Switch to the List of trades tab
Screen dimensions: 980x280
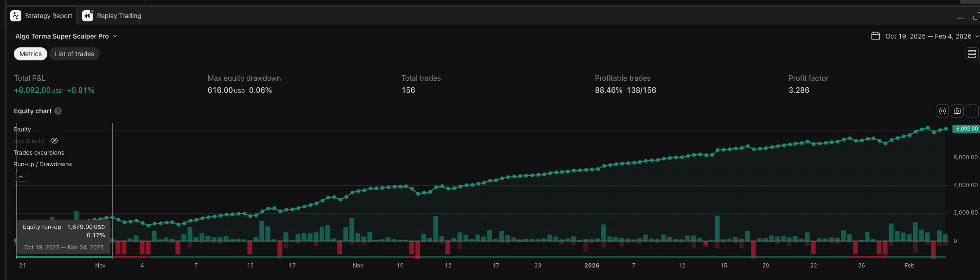(x=74, y=54)
